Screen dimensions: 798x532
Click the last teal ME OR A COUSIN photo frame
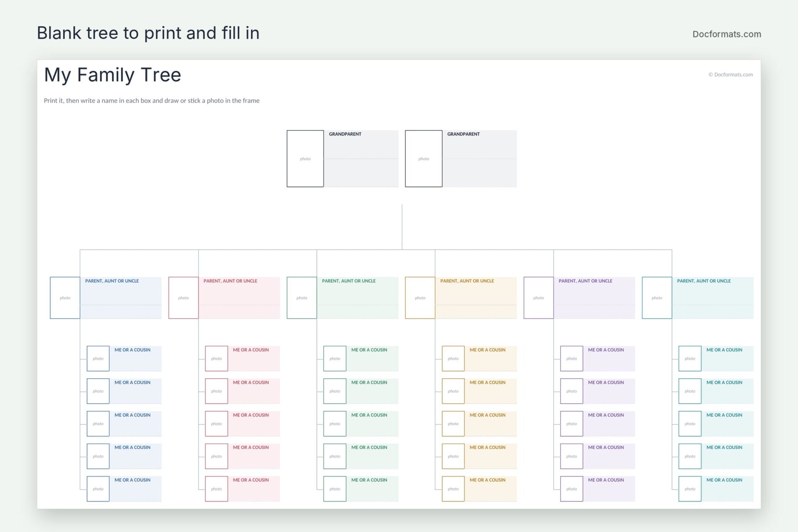[690, 489]
